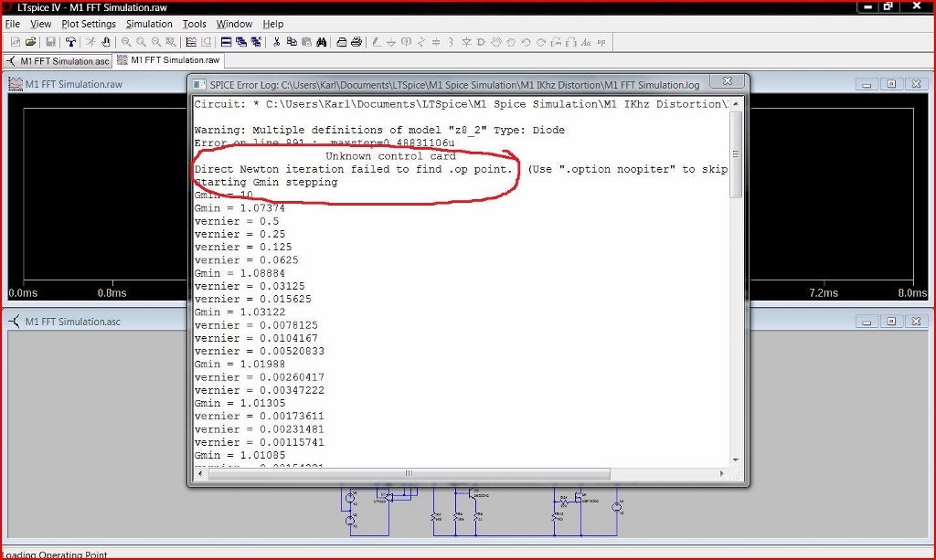Minimize the M1 FFT Simulation.asc subwindow
This screenshot has width=936, height=560.
point(867,322)
